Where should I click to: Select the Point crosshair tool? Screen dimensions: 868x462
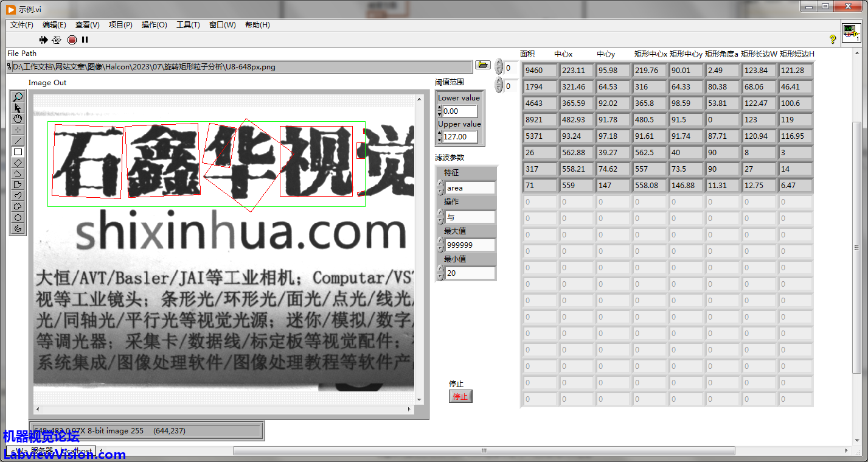pyautogui.click(x=18, y=130)
